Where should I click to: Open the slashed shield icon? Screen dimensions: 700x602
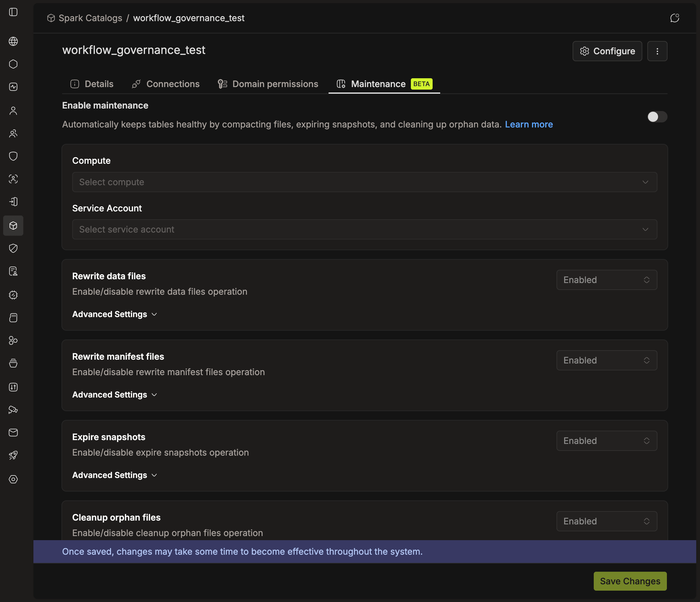13,248
